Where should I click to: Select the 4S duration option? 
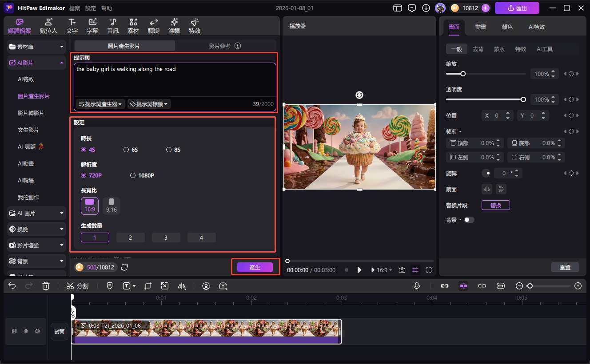tap(83, 150)
